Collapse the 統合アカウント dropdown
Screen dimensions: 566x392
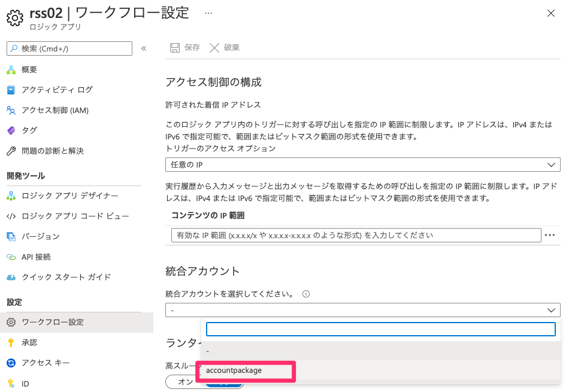point(551,310)
